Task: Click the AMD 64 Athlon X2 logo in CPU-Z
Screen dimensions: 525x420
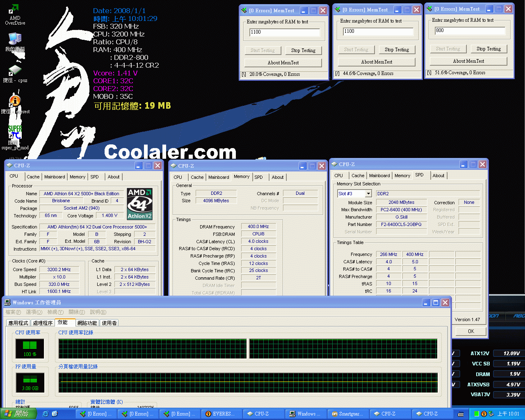Action: coord(140,204)
